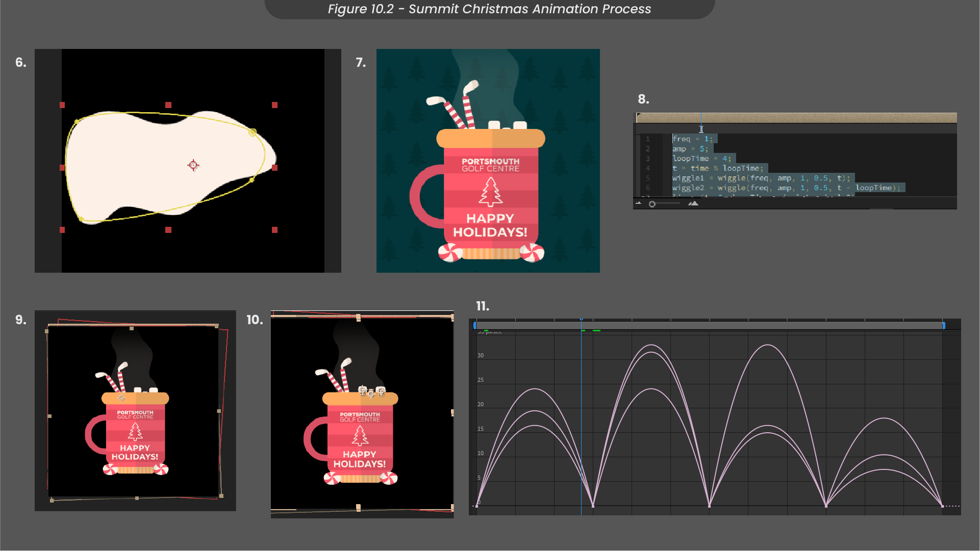980x551 pixels.
Task: Click the zoom-out mountain icon under the expression editor
Action: [638, 203]
